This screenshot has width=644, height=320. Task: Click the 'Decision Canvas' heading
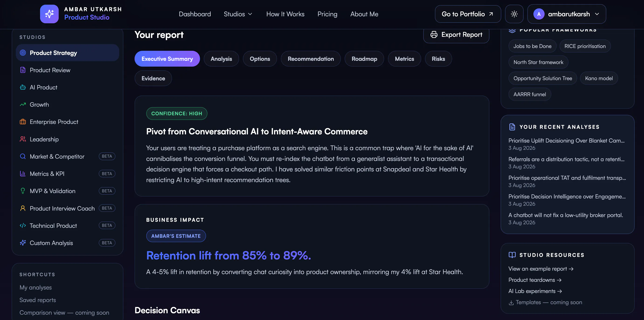tap(167, 310)
